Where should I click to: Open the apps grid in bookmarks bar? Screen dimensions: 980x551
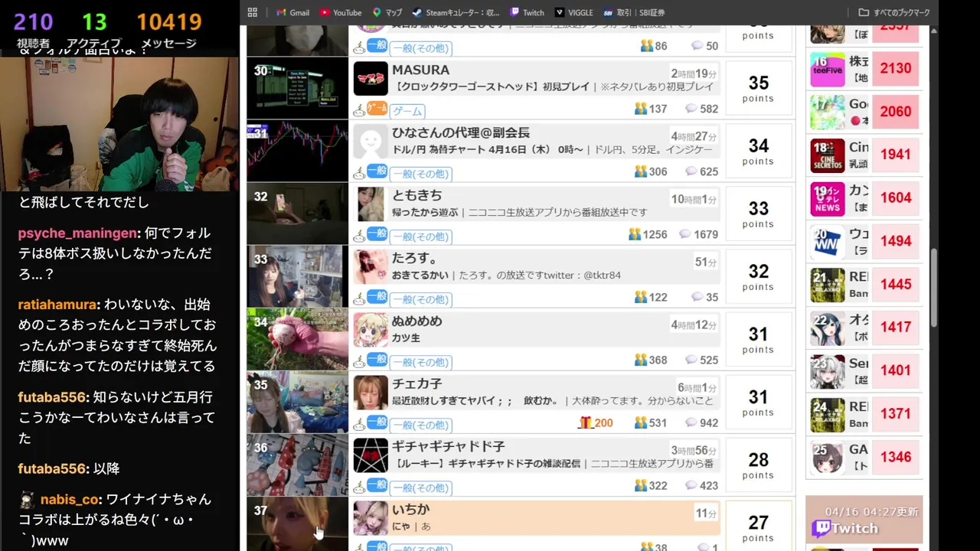point(253,12)
